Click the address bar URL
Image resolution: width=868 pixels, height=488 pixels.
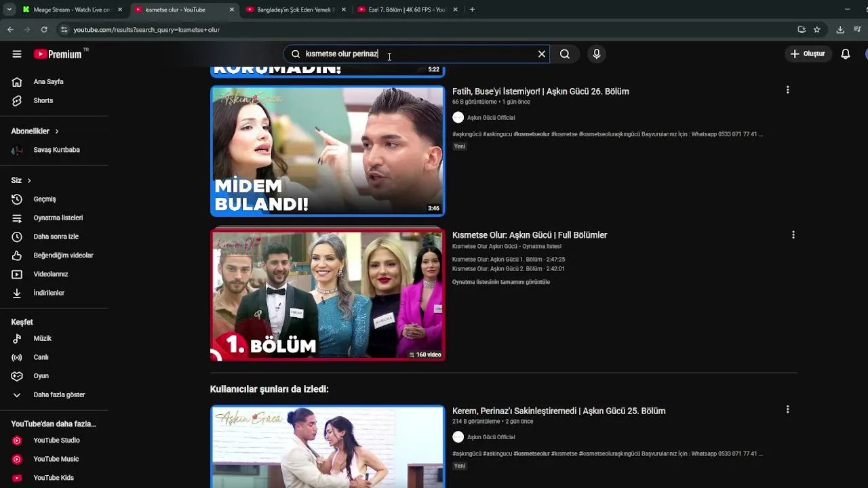(x=146, y=30)
